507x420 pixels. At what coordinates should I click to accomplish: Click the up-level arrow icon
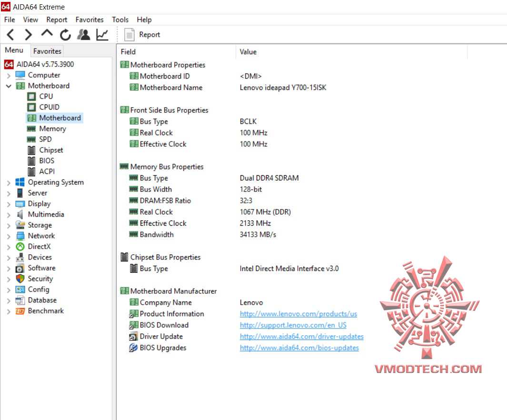tap(46, 34)
